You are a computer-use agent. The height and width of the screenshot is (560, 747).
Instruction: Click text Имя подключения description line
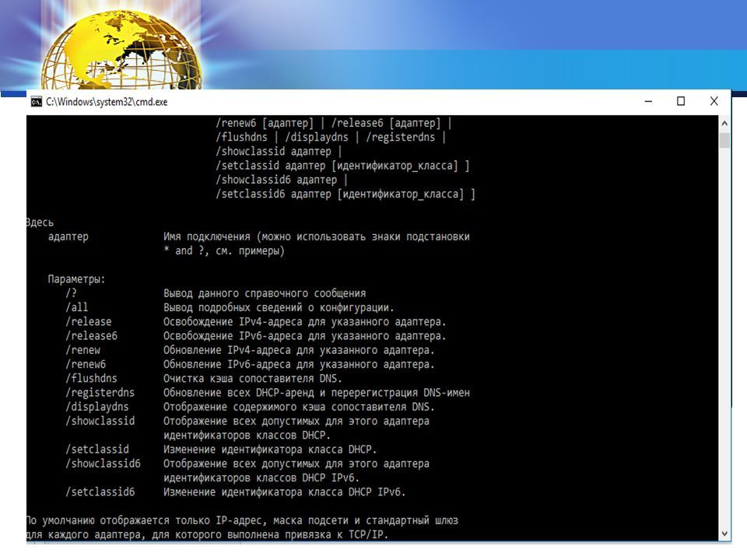[317, 236]
